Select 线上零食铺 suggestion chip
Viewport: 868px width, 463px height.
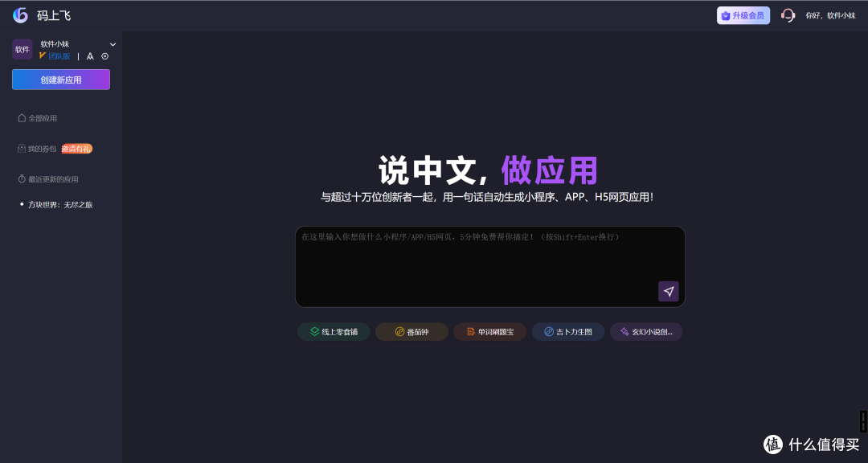[x=334, y=332]
